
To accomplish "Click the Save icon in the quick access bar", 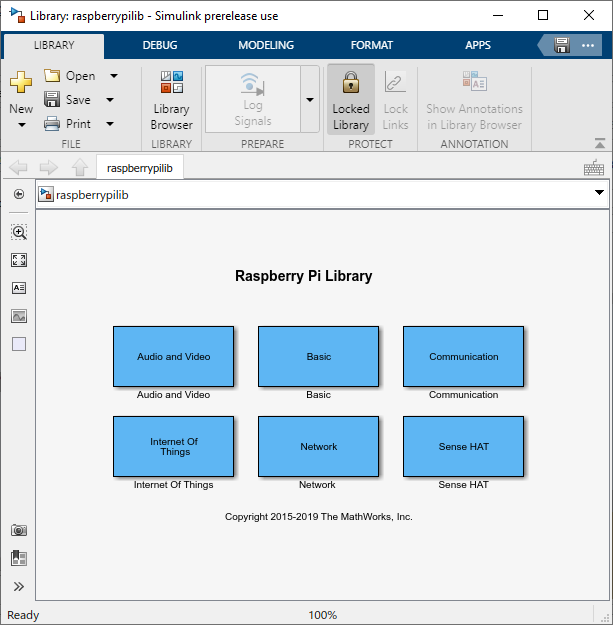I will pyautogui.click(x=562, y=46).
